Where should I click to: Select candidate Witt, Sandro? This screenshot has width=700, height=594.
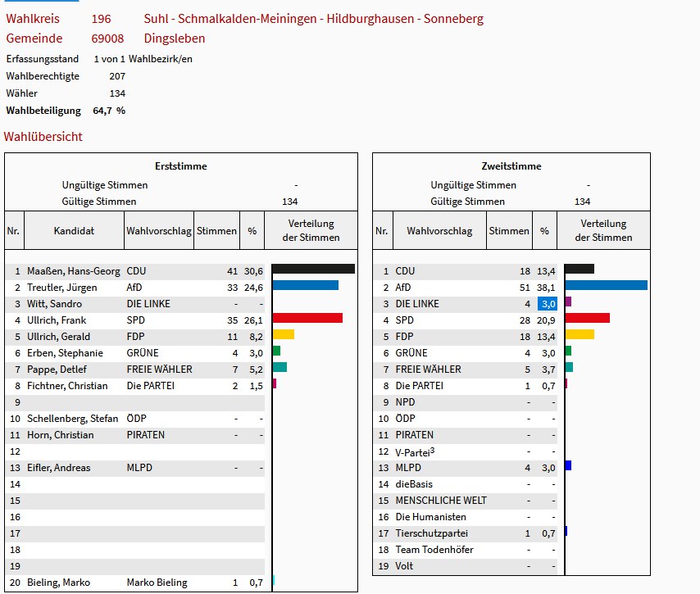(54, 304)
